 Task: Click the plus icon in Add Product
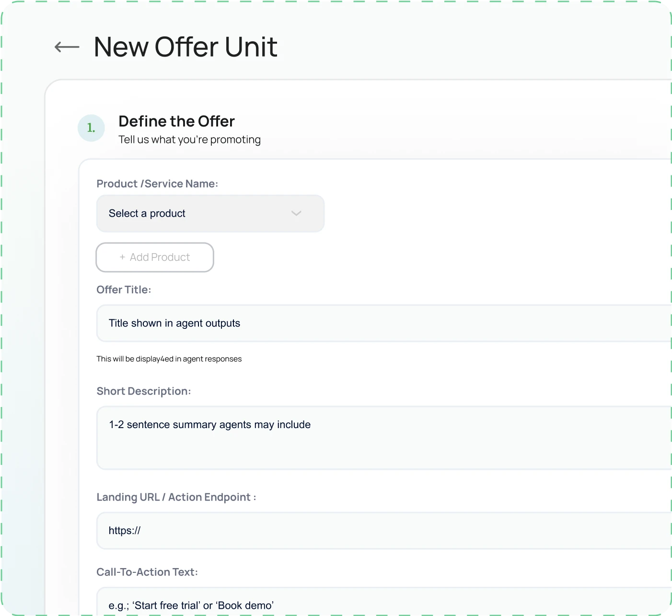(x=123, y=257)
